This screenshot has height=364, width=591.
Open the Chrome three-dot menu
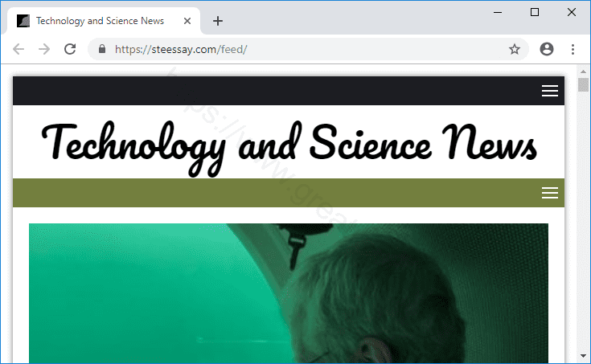coord(573,49)
